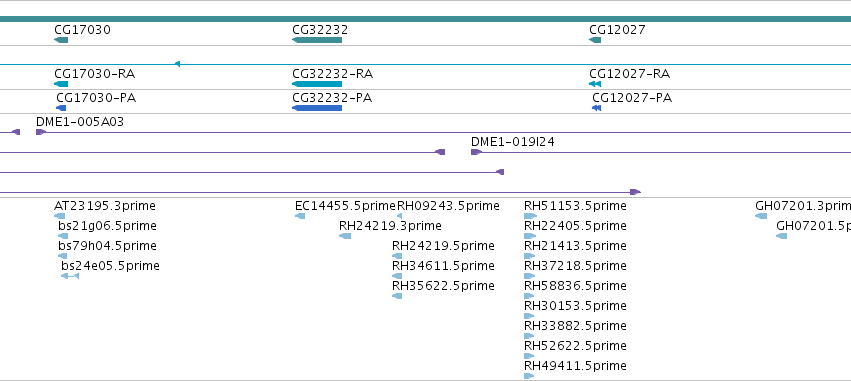Screen dimensions: 851x381
Task: Open the DME1-005A03 label
Action: tap(80, 122)
